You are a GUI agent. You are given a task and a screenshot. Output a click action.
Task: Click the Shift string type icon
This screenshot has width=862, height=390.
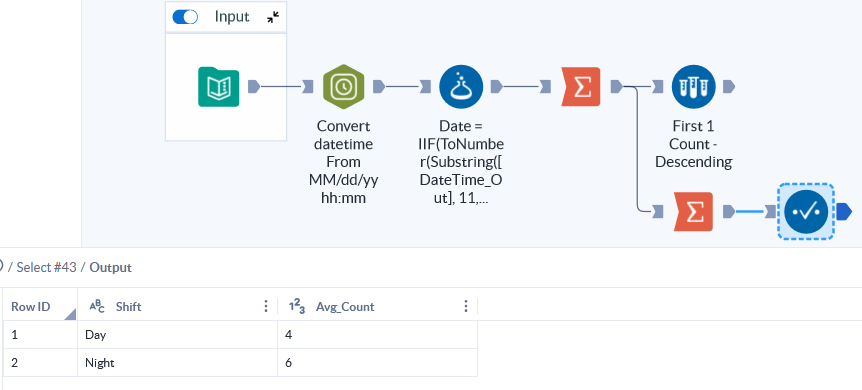97,306
